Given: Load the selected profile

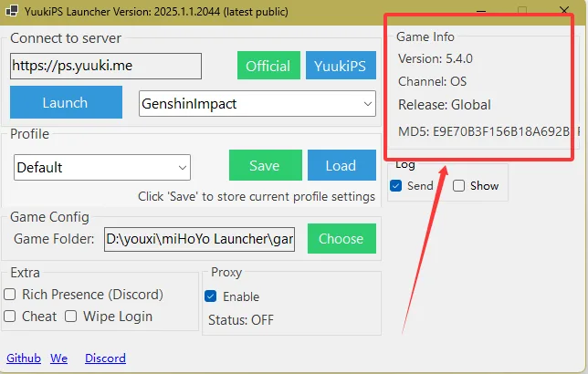Looking at the screenshot, I should 341,165.
